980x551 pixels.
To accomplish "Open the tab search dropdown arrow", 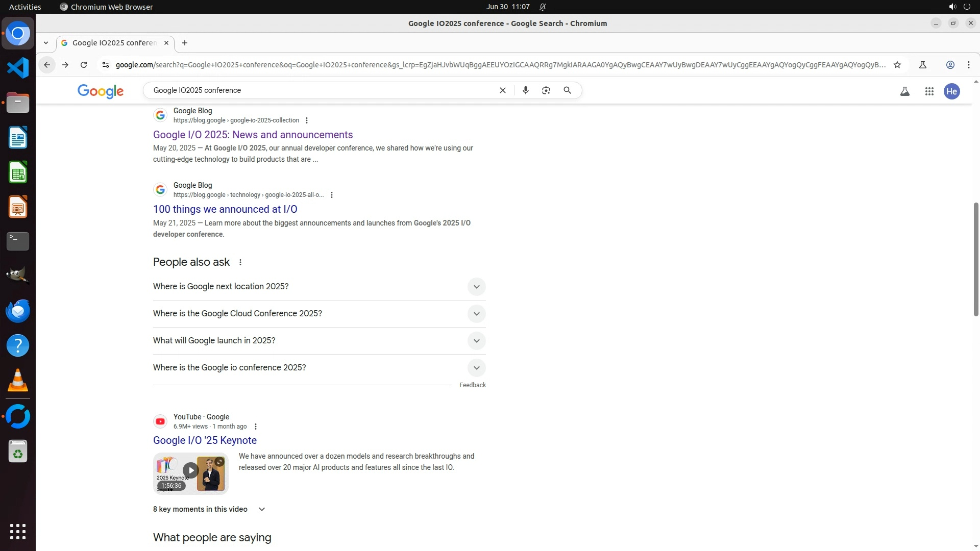I will [x=46, y=43].
